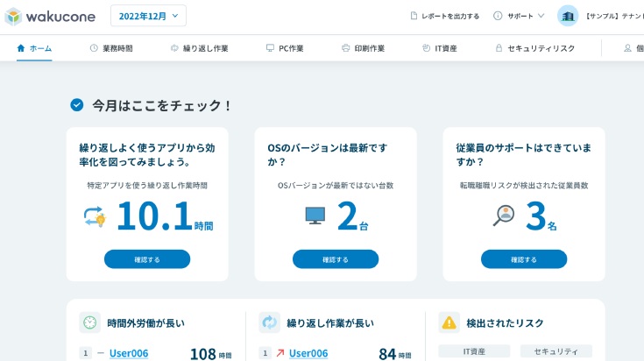Click OSバージョンが最新ではない台数 label

click(336, 185)
